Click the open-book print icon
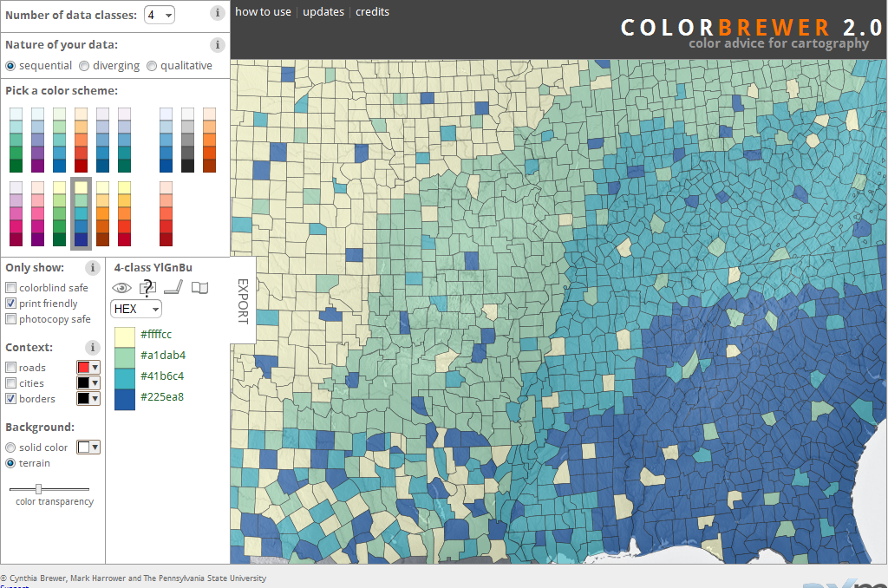The height and width of the screenshot is (588, 888). pos(199,286)
